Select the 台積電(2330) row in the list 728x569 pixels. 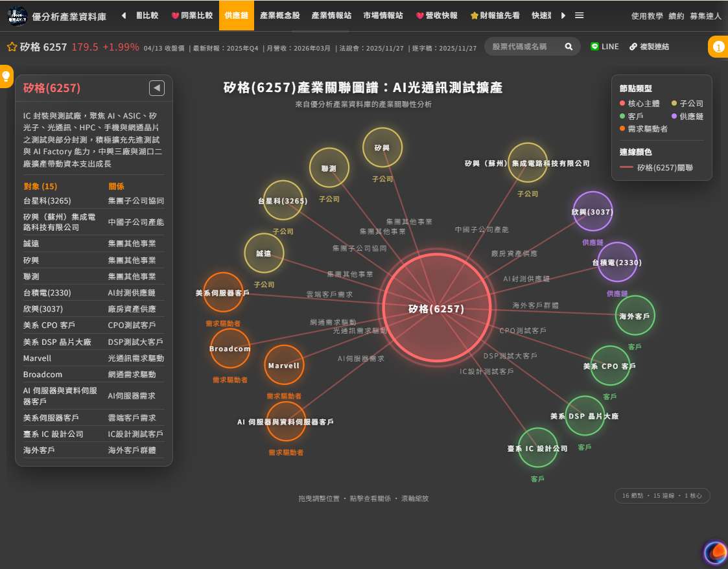pos(47,293)
